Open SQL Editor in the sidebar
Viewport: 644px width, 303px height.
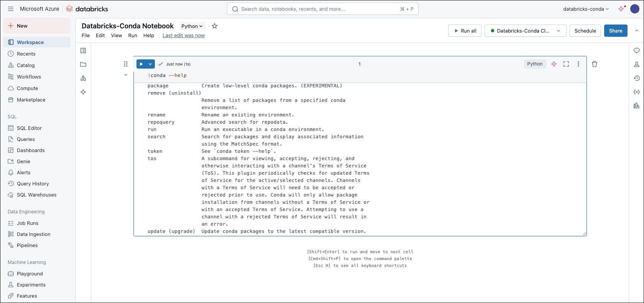37,128
